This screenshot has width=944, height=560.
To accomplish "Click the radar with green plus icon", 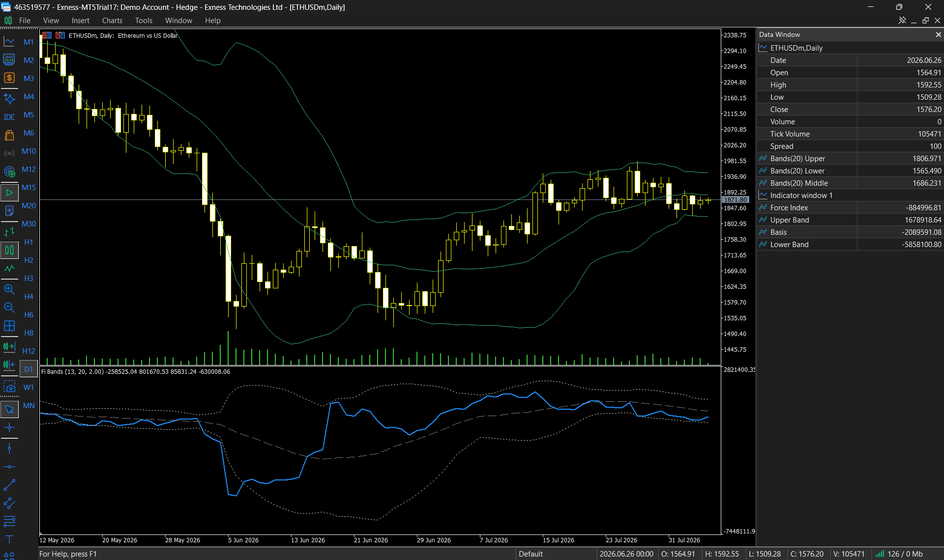I will click(x=9, y=171).
